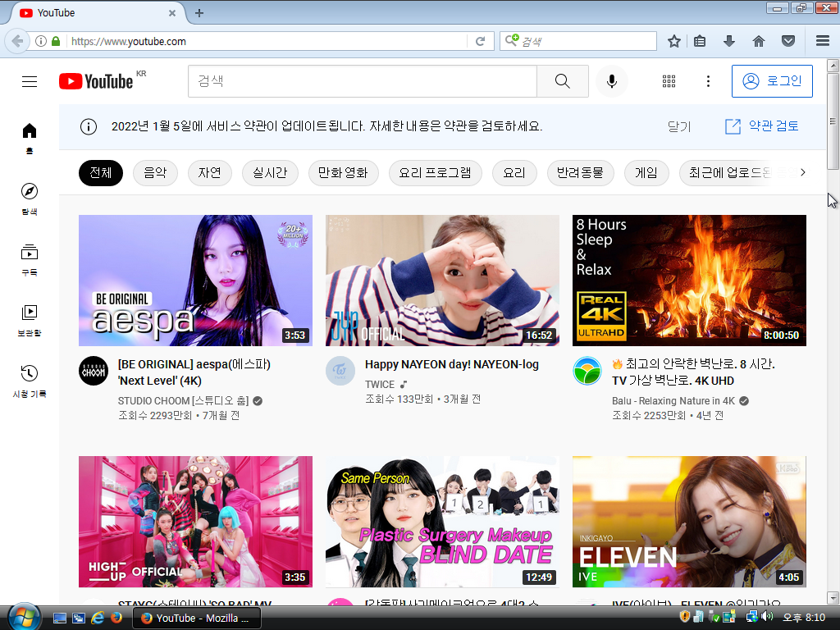Select the 요리 filter chip
Screen dimensions: 840x630
point(514,173)
